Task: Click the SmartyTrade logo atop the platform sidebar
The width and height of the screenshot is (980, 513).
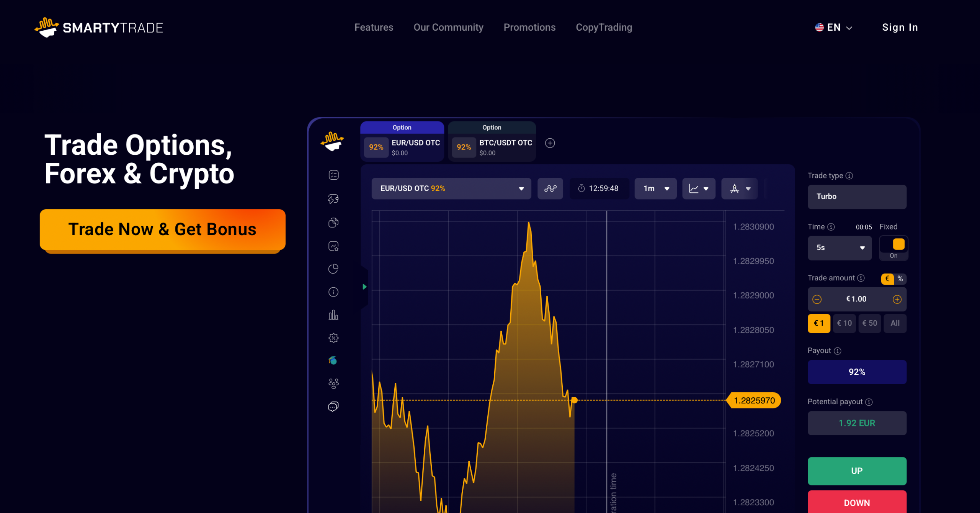Action: (332, 142)
